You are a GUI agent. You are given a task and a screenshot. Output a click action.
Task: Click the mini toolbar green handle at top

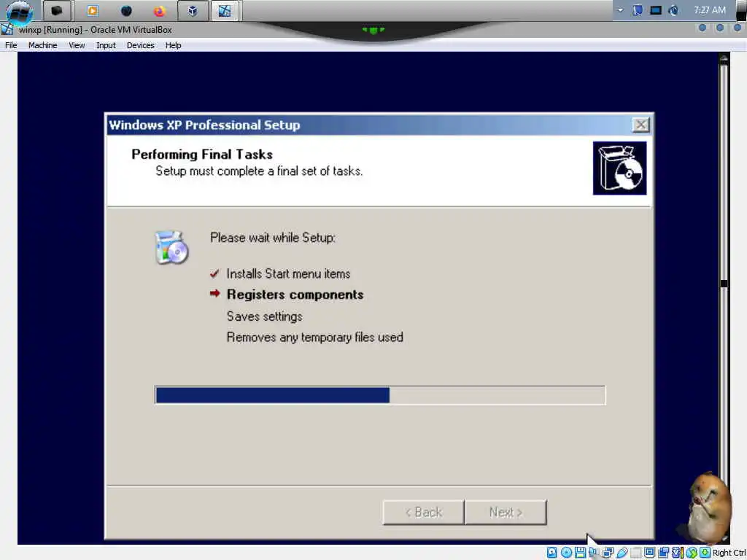pos(373,30)
